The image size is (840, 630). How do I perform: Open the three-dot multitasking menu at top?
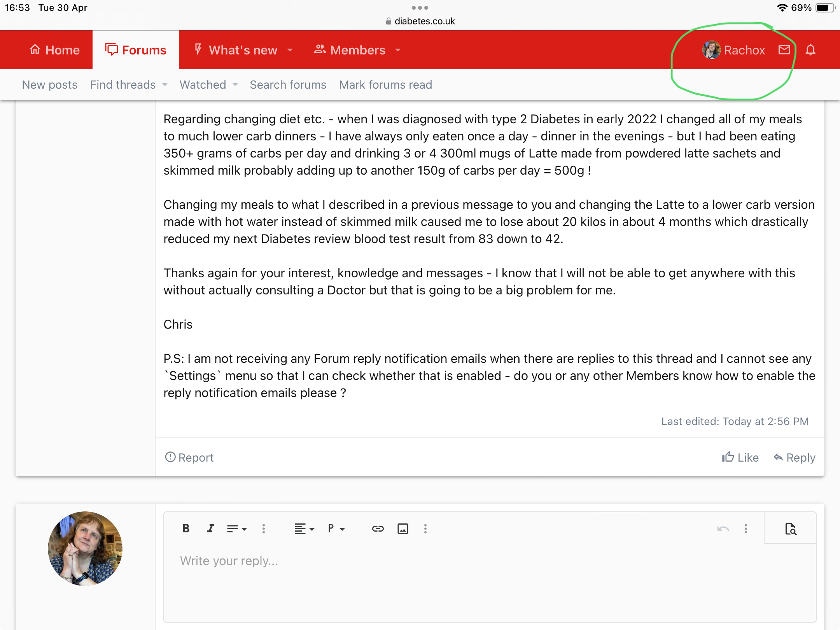(x=420, y=7)
